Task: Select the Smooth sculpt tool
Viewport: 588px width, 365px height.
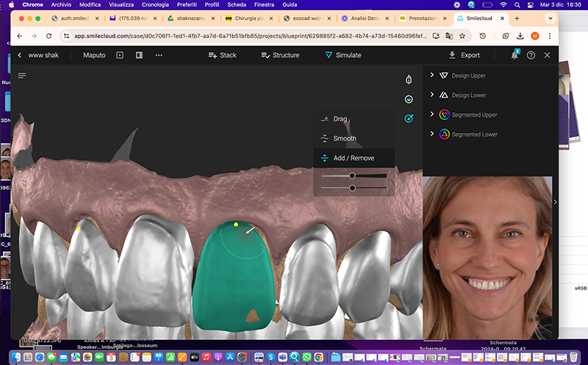Action: coord(354,138)
